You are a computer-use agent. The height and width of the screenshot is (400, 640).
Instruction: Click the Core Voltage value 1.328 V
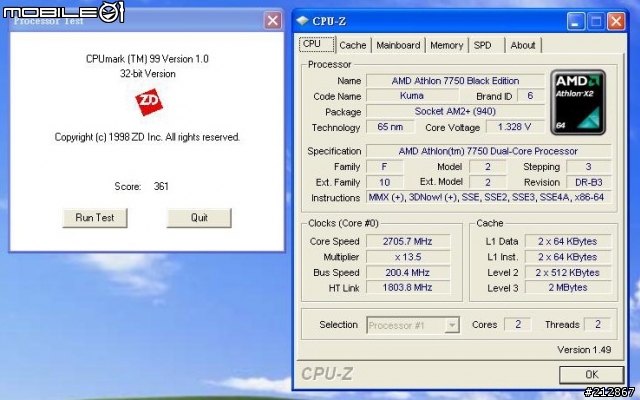click(x=515, y=127)
